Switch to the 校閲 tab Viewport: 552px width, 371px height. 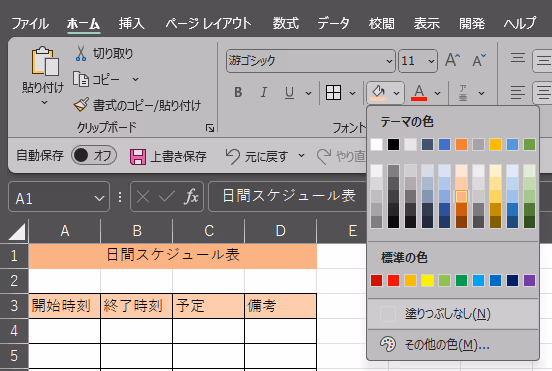382,24
